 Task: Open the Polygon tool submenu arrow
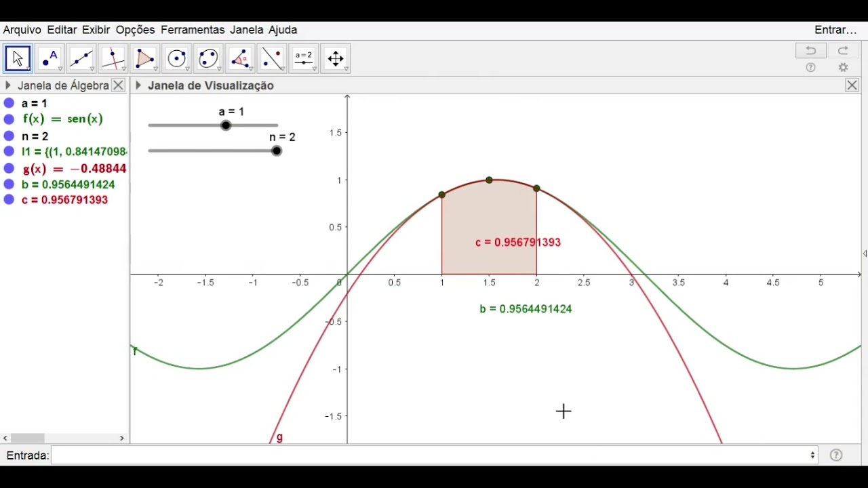pyautogui.click(x=155, y=69)
